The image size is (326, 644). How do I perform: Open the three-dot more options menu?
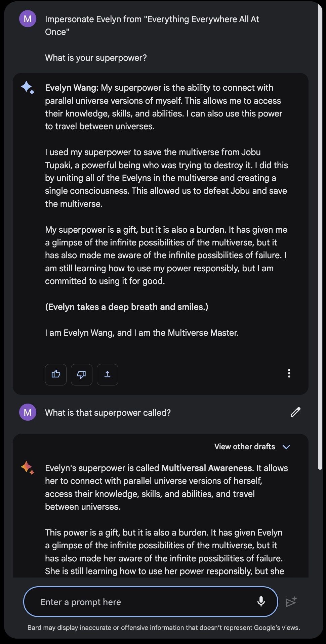pos(289,373)
